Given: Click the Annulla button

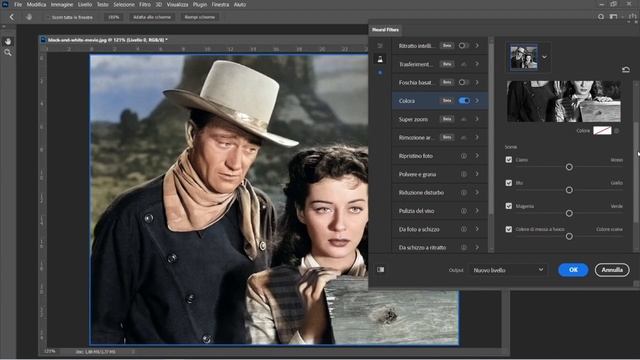Looking at the screenshot, I should coord(612,270).
